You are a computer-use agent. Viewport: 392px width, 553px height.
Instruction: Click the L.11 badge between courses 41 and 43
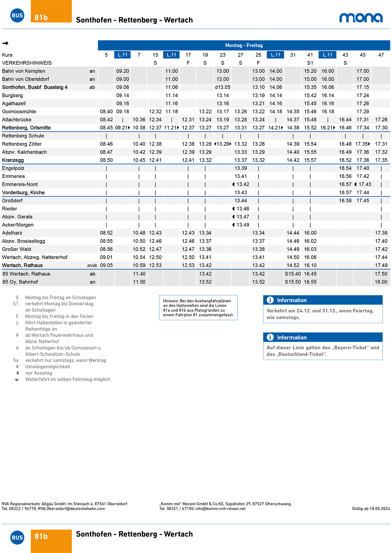coord(327,55)
